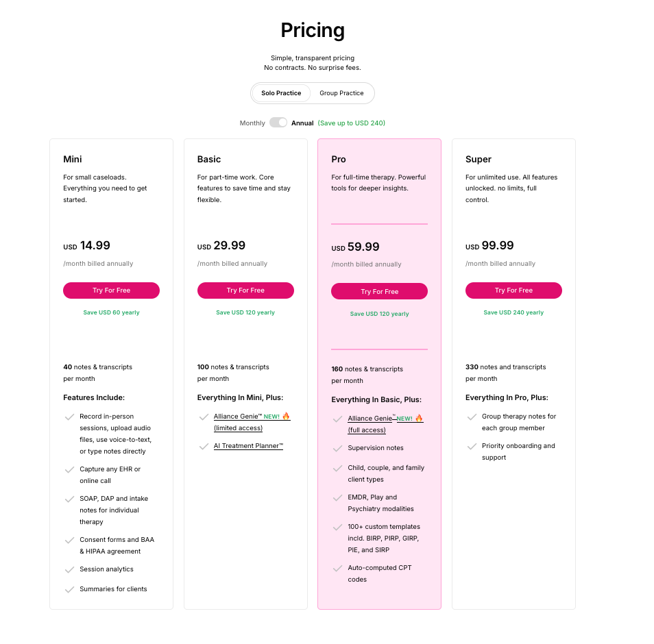Screen dimensions: 654x644
Task: Toggle the Monthly/Annual billing switch
Action: (278, 123)
